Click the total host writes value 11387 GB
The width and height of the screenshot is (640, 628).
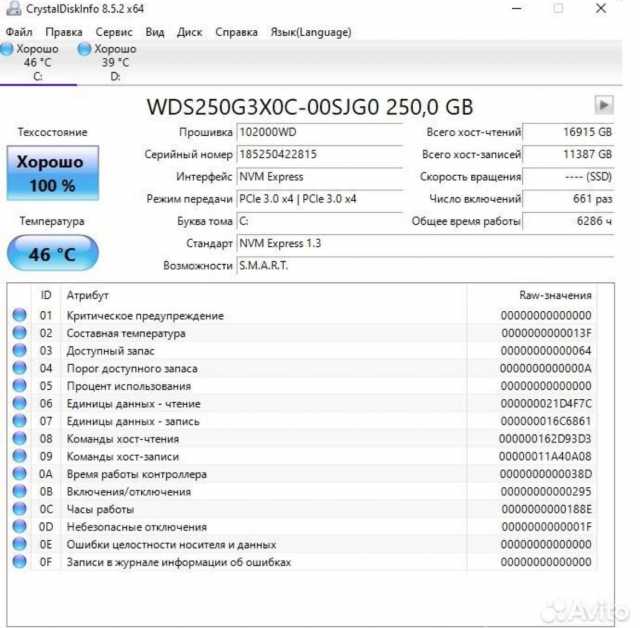tap(569, 154)
